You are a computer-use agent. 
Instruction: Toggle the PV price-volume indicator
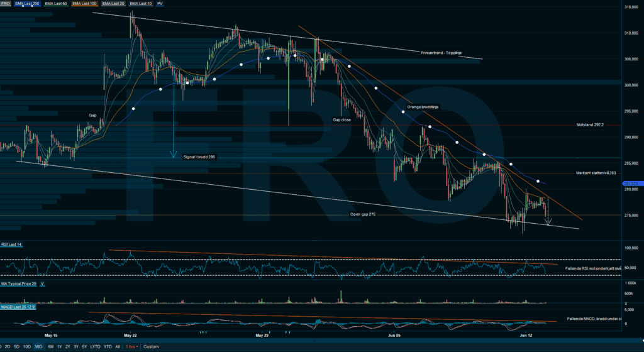[x=160, y=3]
